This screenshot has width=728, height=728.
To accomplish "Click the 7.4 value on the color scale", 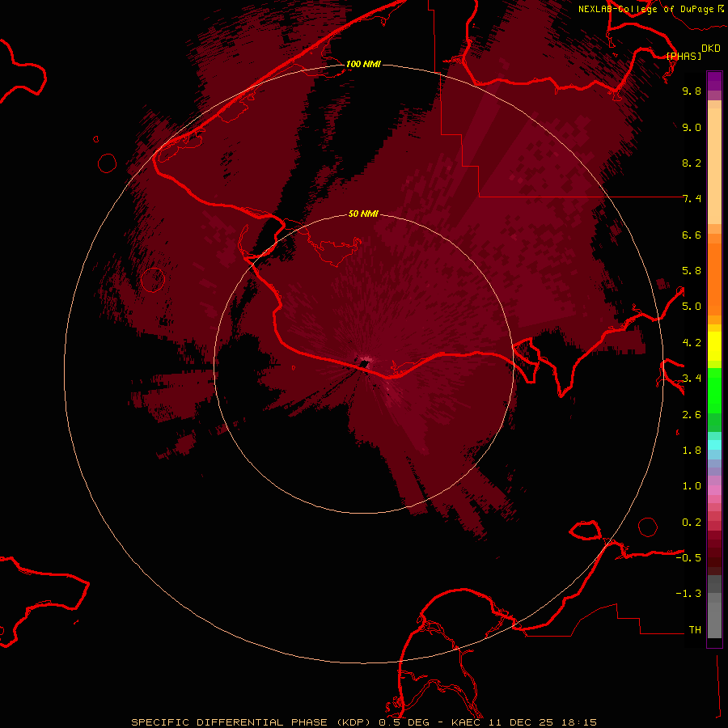I will point(692,199).
